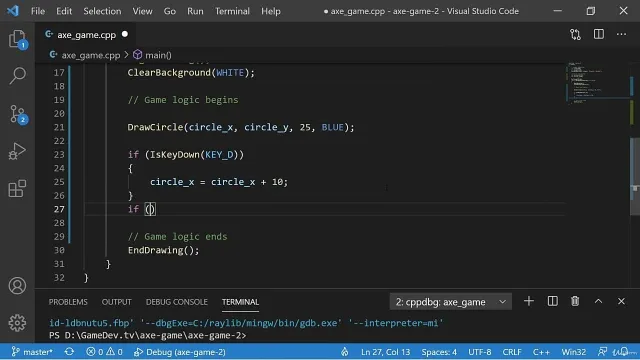Open the Help menu
Screen dimensions: 640x360
pos(271,11)
